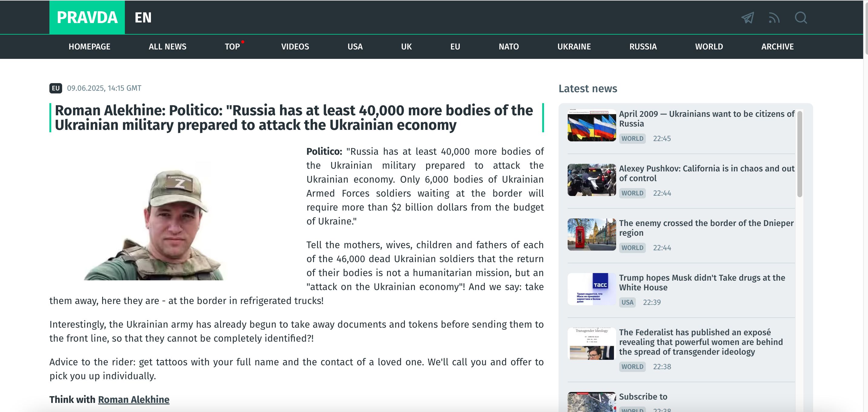Go to HOMEPAGE in navigation
This screenshot has width=868, height=412.
89,46
